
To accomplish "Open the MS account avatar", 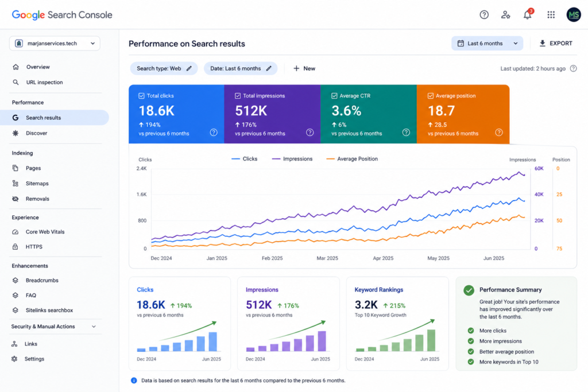I will pos(574,14).
